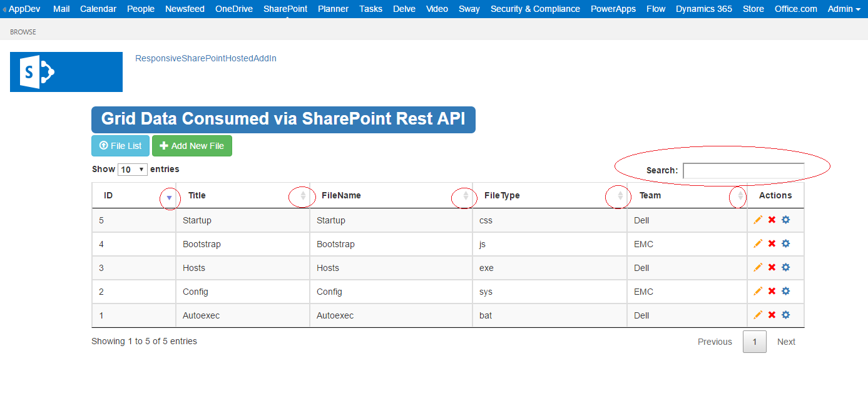Delete the Bootstrap row with red X
Viewport: 868px width, 398px height.
click(x=772, y=243)
